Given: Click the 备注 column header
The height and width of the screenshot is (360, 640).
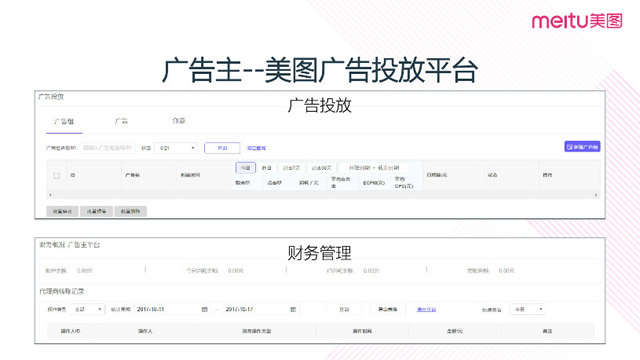Looking at the screenshot, I should [547, 331].
